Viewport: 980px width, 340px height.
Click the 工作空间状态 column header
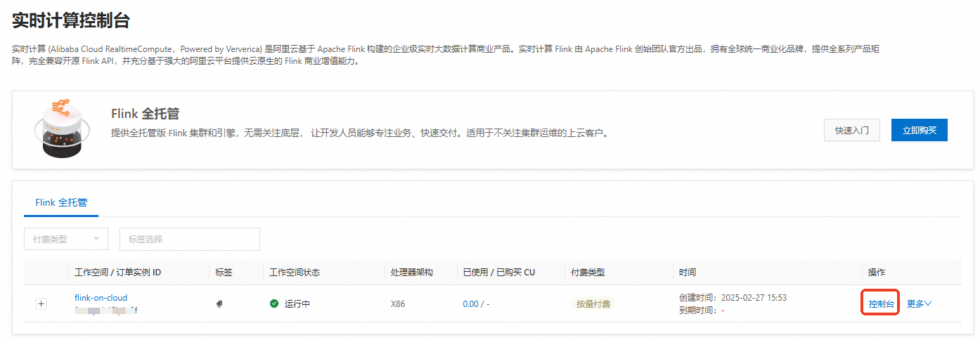pos(295,272)
